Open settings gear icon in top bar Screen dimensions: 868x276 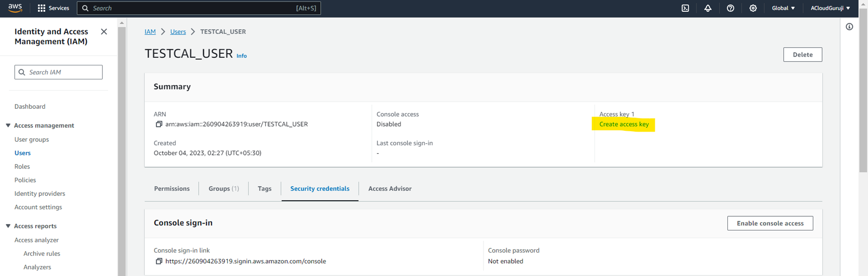pos(753,8)
